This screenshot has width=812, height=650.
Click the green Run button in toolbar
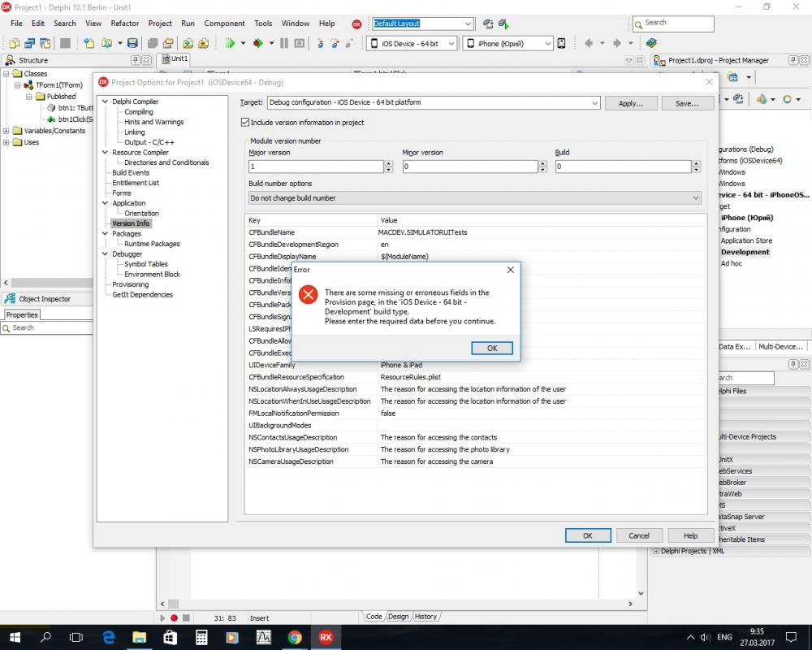pyautogui.click(x=231, y=44)
